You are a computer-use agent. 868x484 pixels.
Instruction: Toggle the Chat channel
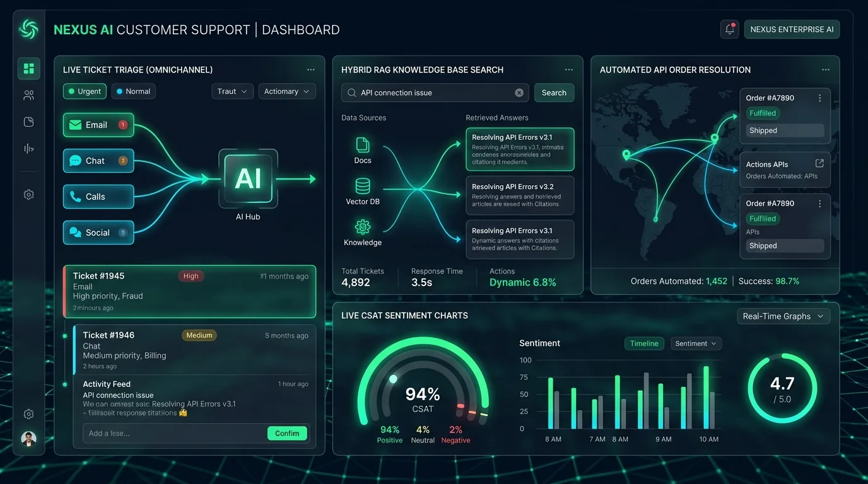click(x=98, y=161)
